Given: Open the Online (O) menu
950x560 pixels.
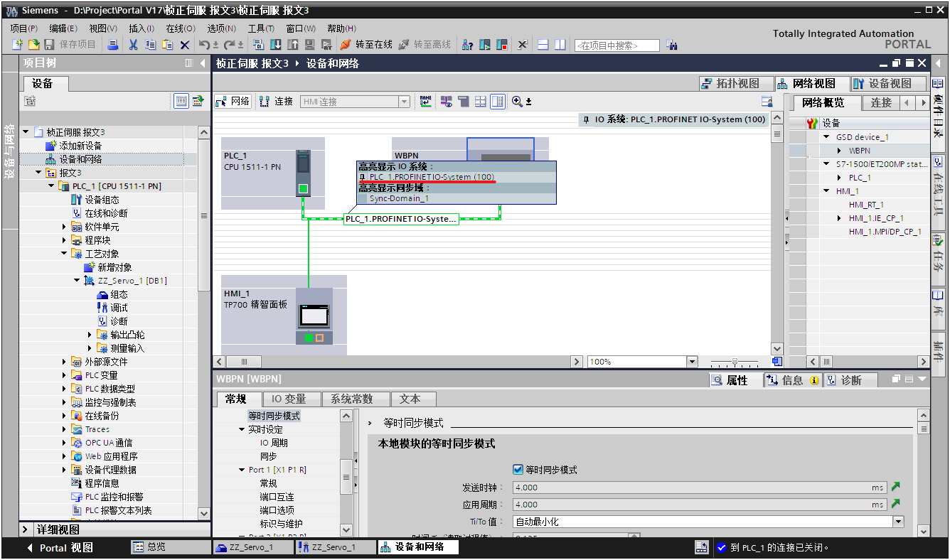Looking at the screenshot, I should [x=181, y=28].
